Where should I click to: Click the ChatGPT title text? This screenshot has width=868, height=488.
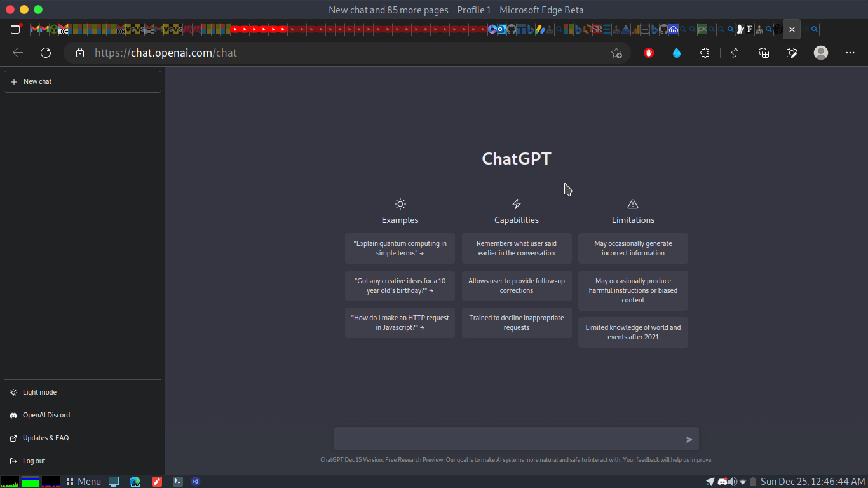point(517,158)
